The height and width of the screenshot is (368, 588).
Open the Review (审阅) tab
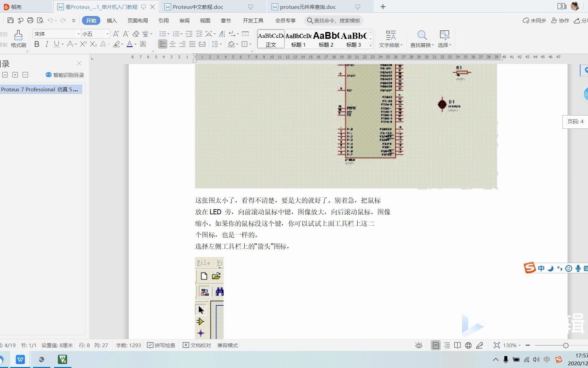[184, 20]
